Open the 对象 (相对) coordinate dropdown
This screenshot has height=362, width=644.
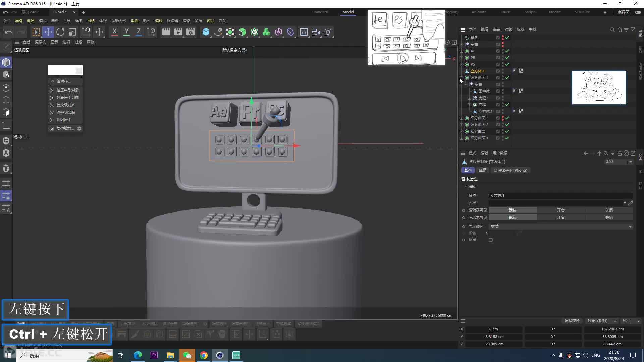[602, 321]
